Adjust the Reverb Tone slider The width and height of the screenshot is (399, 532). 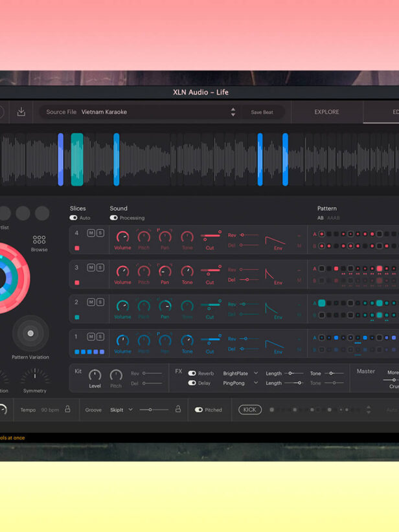[334, 373]
